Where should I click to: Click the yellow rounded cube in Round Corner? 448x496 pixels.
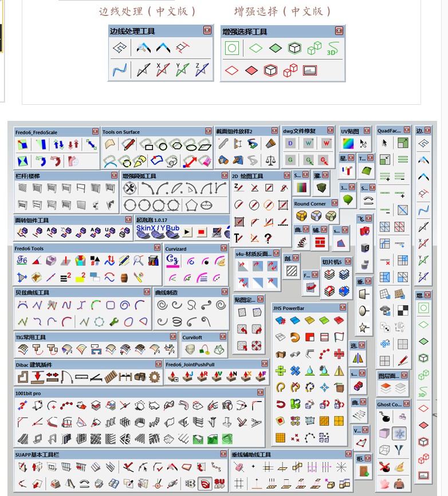coord(301,216)
